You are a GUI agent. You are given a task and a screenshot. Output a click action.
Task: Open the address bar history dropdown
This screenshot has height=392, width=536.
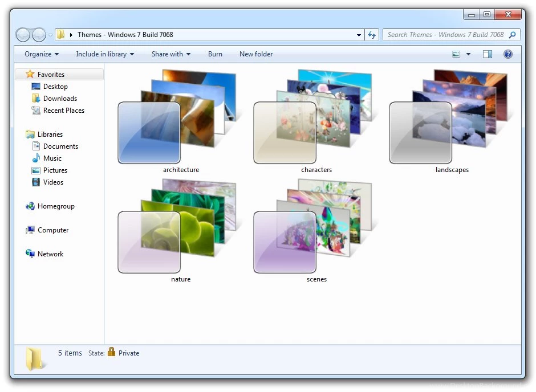click(x=359, y=35)
